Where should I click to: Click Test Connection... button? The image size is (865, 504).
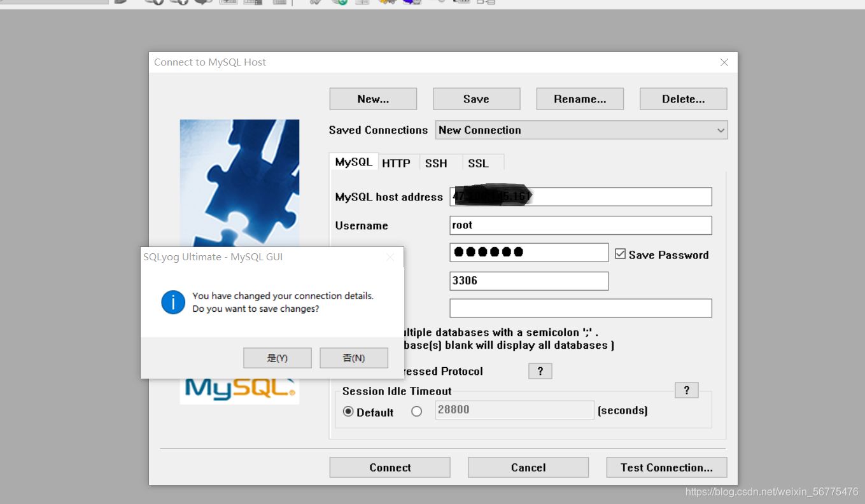(666, 468)
